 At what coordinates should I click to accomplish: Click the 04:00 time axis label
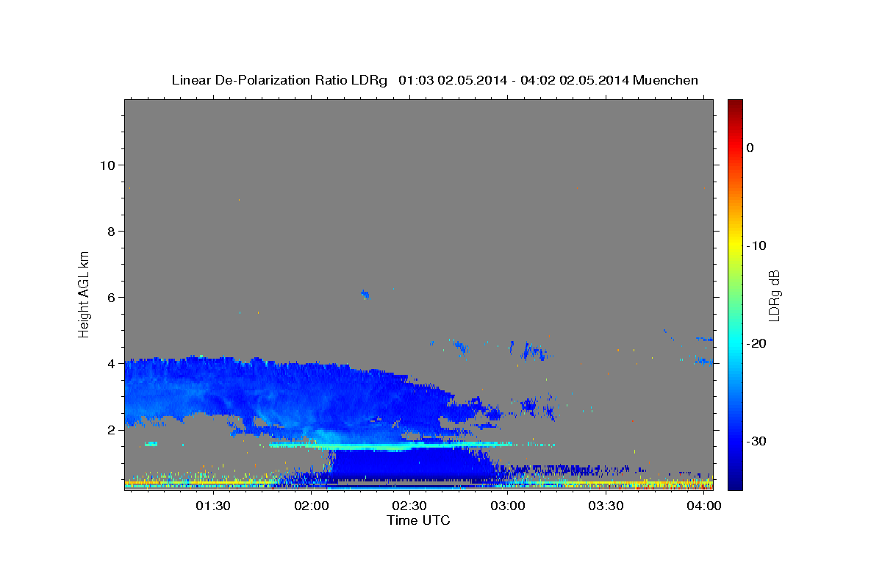point(704,506)
